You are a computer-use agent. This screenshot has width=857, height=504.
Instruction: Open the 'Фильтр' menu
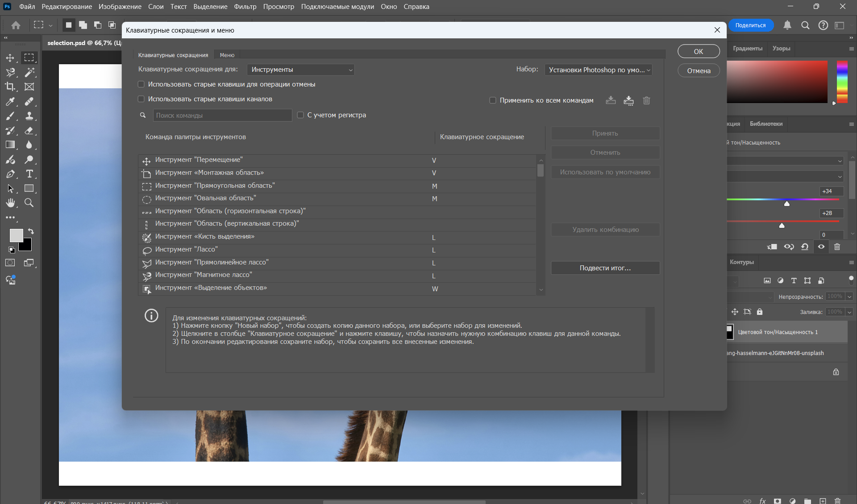click(245, 7)
